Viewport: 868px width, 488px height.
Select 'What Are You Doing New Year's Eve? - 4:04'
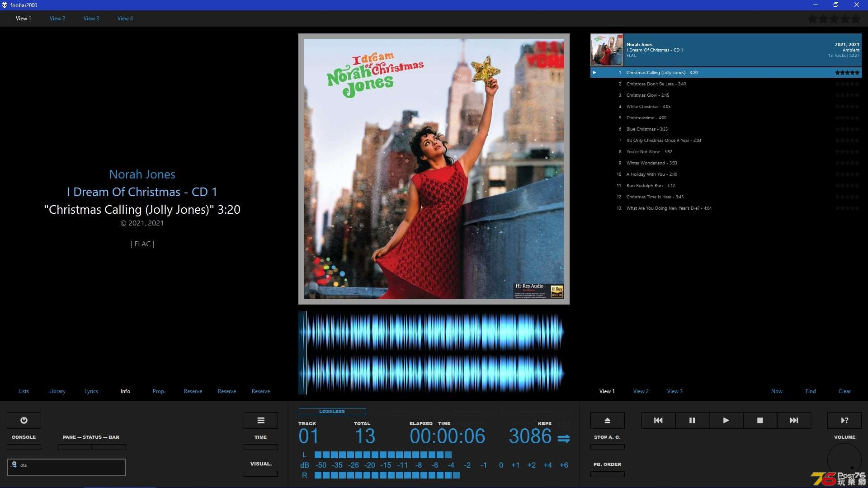coord(726,208)
